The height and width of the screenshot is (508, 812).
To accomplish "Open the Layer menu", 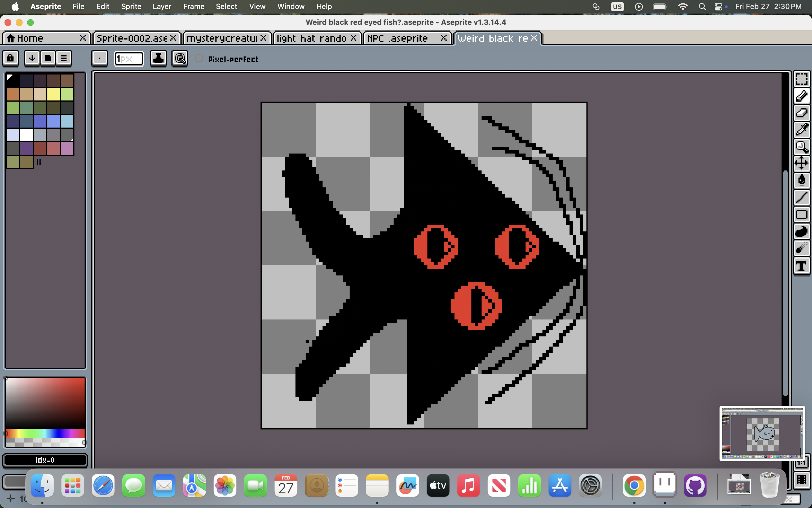I will pos(162,6).
